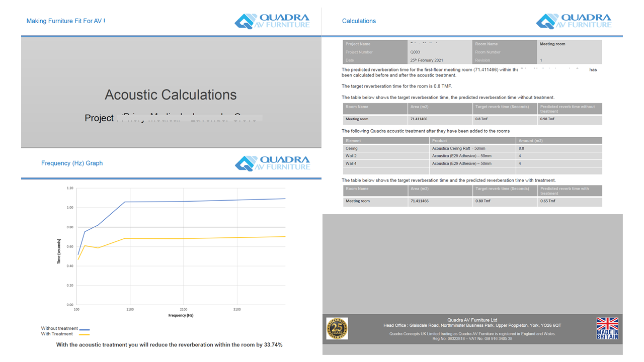Click the 'Predicted reverb time without treatment' column header
This screenshot has width=644, height=362.
(569, 109)
